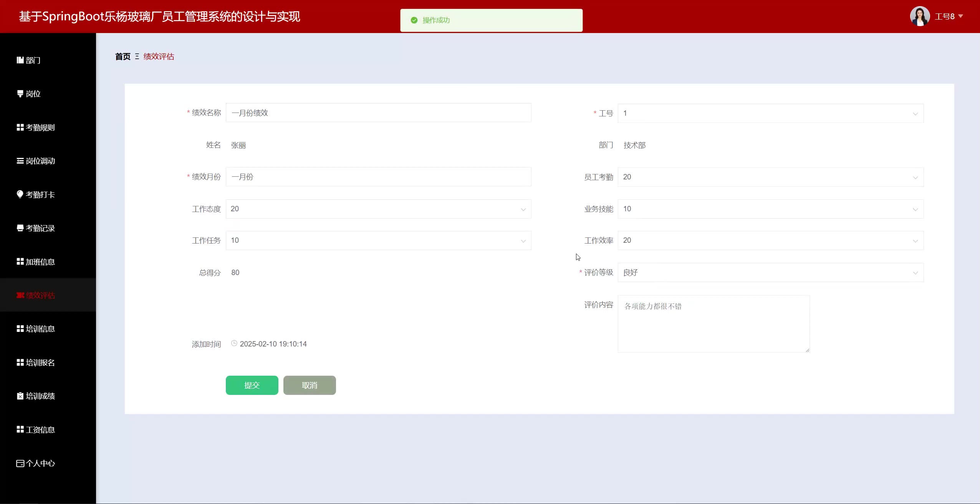Click the 部门 sidebar icon
The height and width of the screenshot is (504, 980).
20,60
